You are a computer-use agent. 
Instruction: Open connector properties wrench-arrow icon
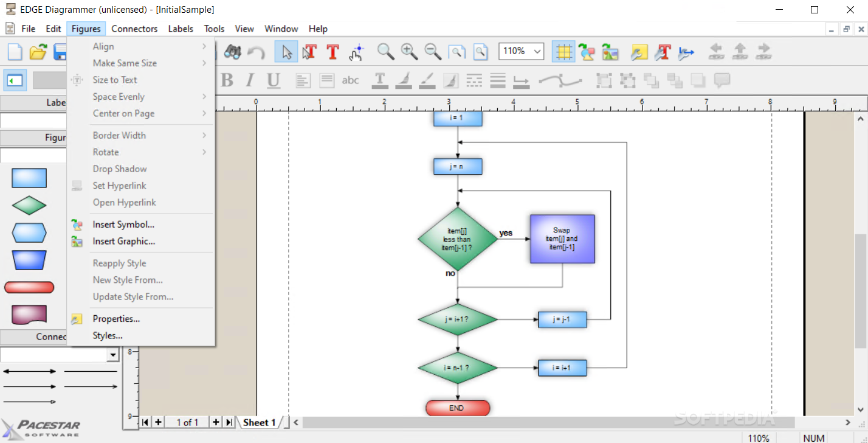coord(686,52)
